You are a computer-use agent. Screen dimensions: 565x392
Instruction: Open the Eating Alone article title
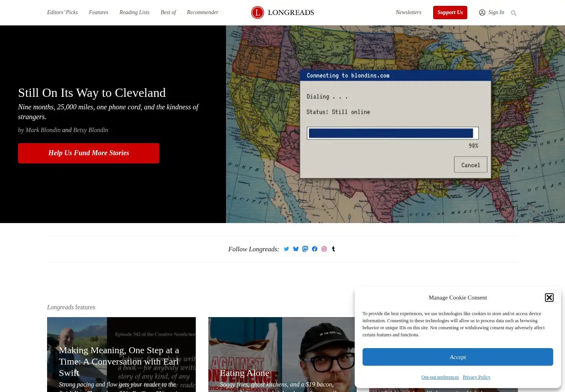[244, 373]
